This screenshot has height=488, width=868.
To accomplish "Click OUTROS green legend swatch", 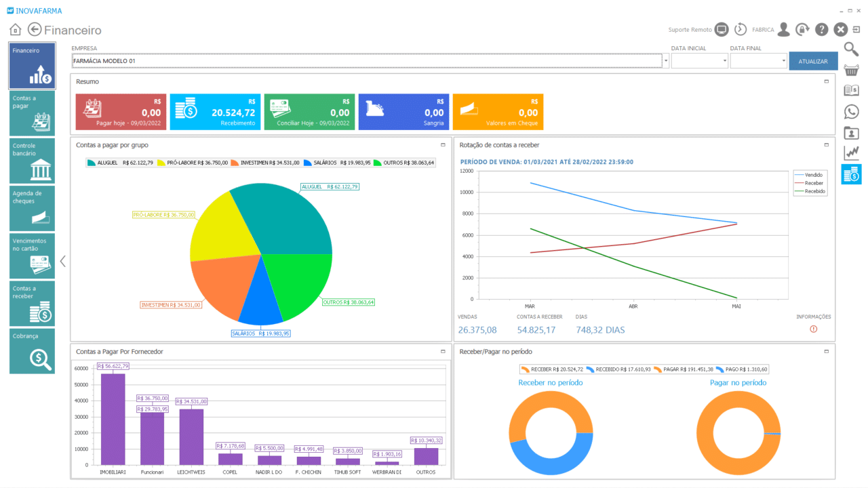I will 378,163.
